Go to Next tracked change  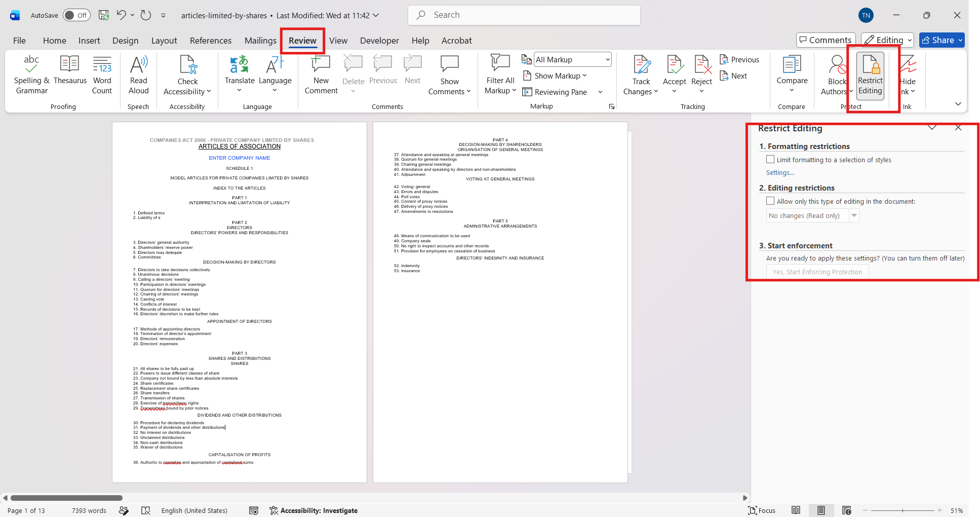click(733, 76)
